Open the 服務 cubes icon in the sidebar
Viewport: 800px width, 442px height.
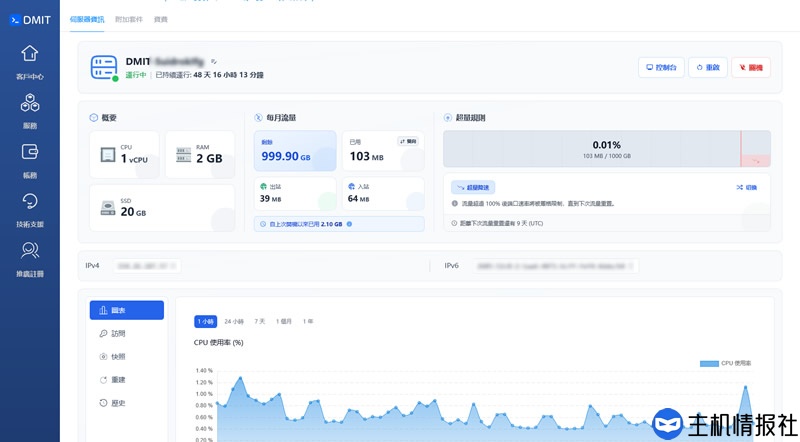(30, 103)
